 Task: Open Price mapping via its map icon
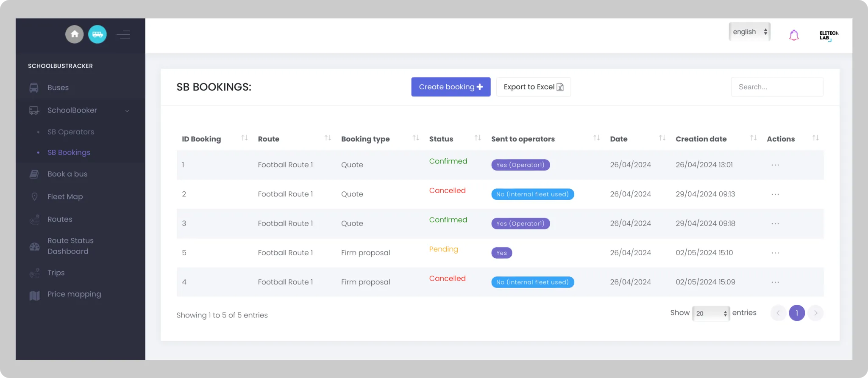[34, 294]
